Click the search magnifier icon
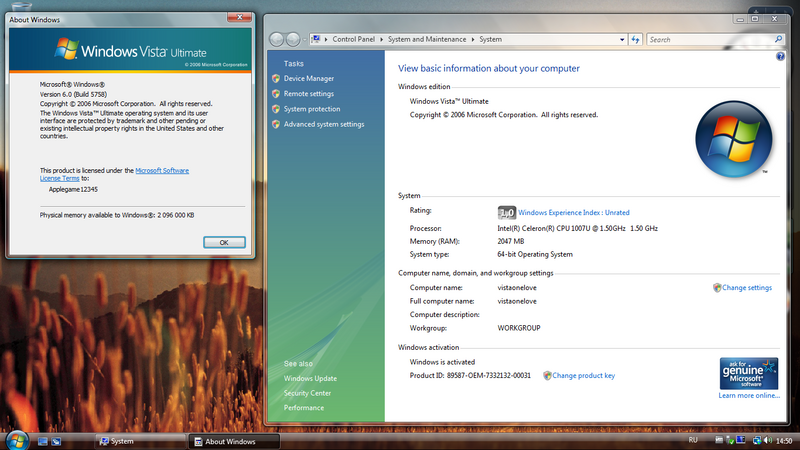 coord(778,39)
